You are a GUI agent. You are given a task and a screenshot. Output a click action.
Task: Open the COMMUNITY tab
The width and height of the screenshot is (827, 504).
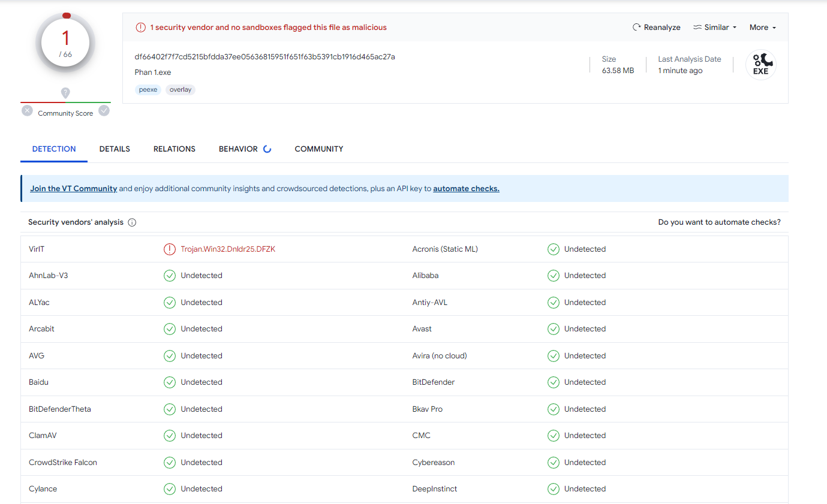(x=319, y=149)
